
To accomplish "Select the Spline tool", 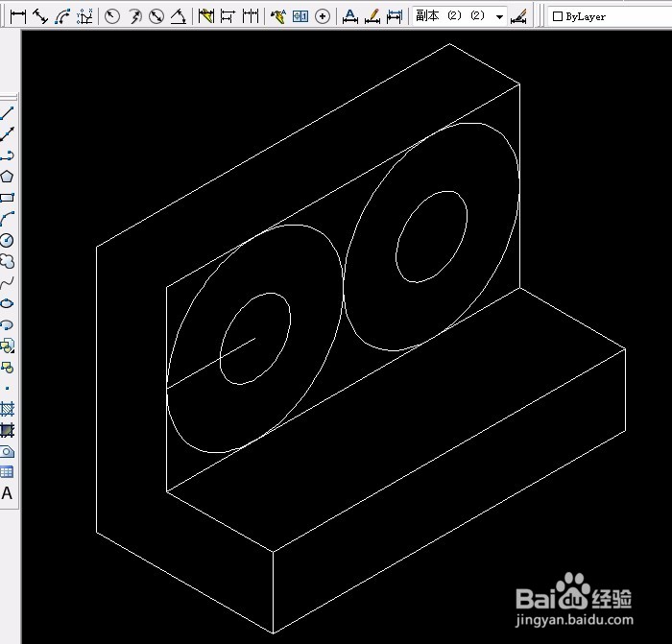I will (x=8, y=282).
